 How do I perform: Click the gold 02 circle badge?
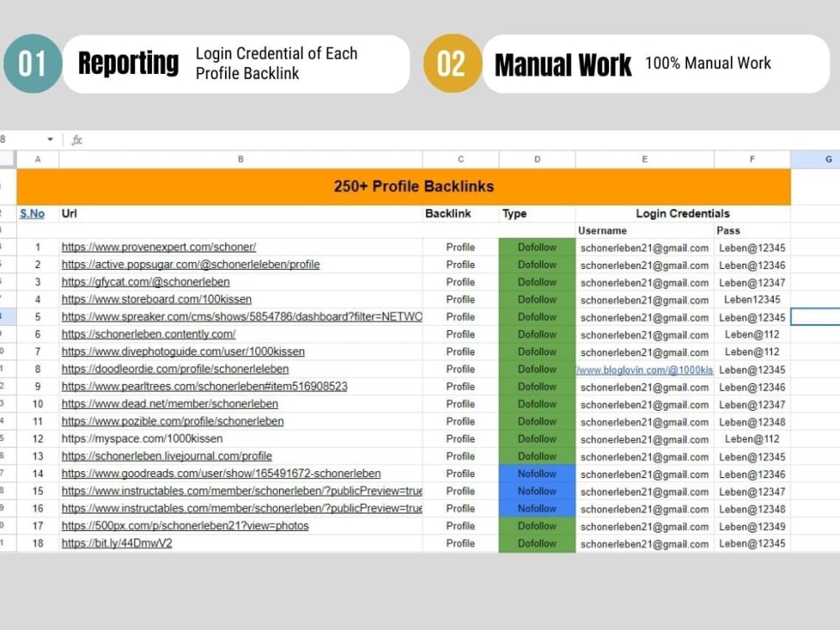point(452,63)
